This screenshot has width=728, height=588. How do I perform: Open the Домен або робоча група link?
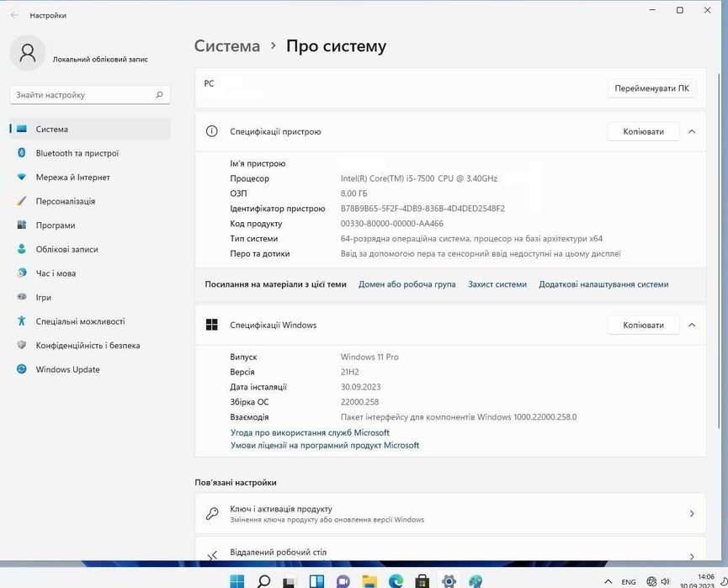407,284
